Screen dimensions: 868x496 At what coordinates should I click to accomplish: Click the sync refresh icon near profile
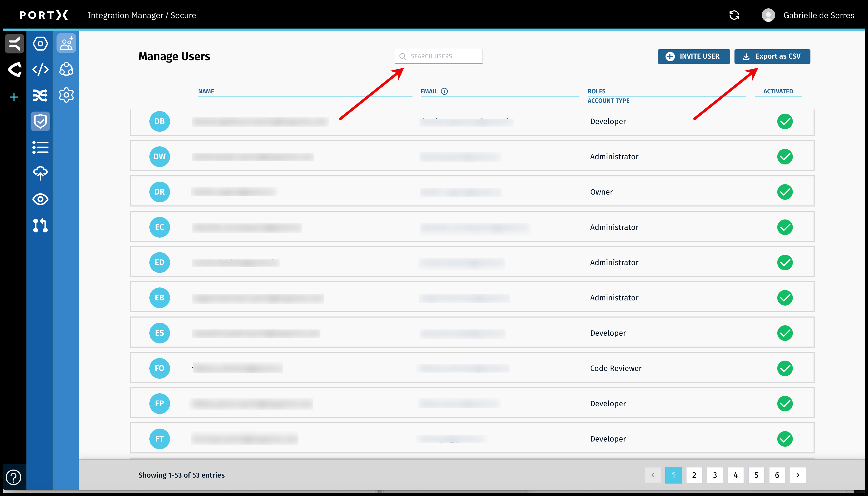(734, 15)
